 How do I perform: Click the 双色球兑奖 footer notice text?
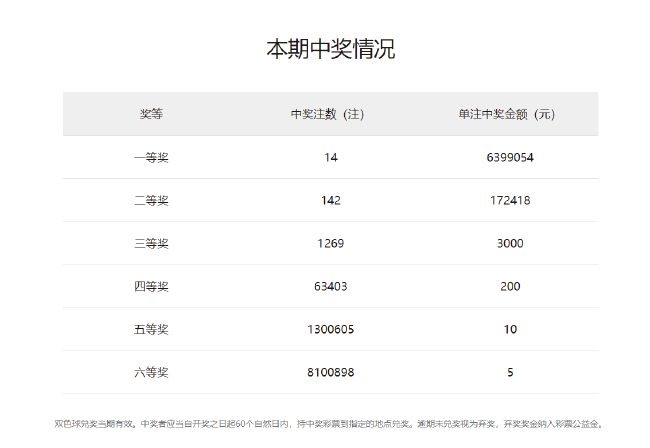[330, 424]
